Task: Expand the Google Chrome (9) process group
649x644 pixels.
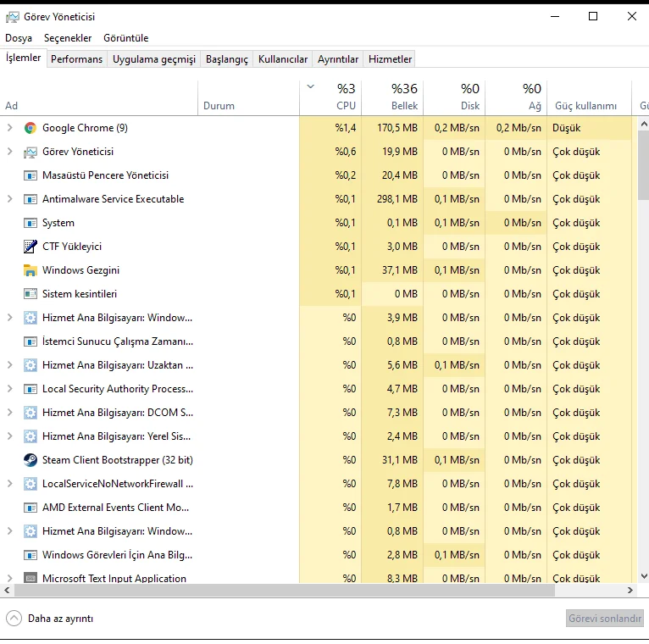Action: (10, 128)
